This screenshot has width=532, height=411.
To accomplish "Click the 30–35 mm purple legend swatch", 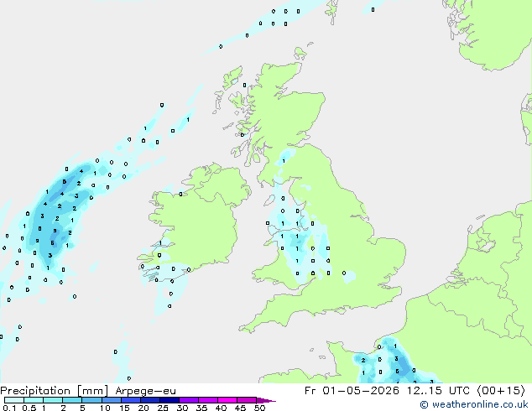I will (189, 400).
